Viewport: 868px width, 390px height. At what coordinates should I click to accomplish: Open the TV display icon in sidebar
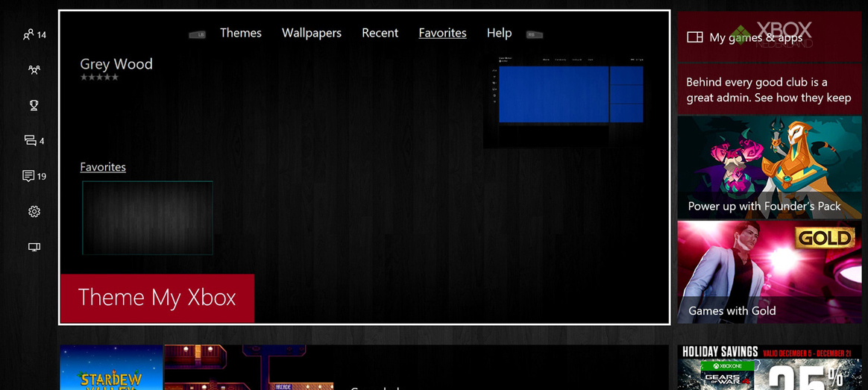coord(34,247)
